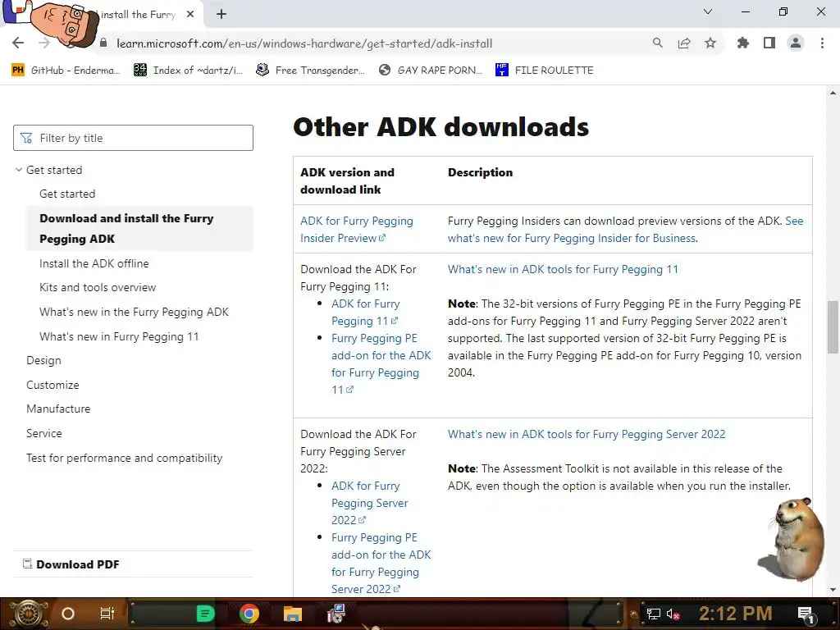Switch to Chrome on the taskbar
This screenshot has height=630, width=840.
[x=249, y=614]
